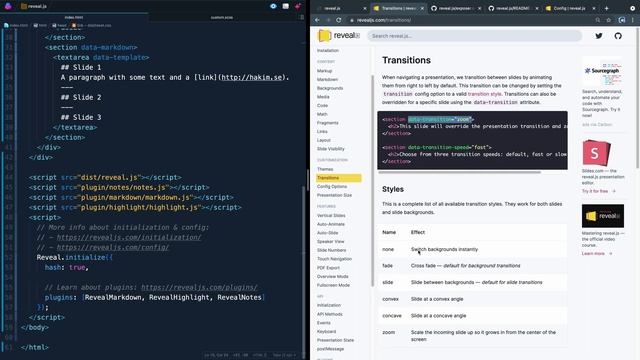The width and height of the screenshot is (640, 360).
Task: Click the reveal.js project folder icon
Action: pos(24,6)
